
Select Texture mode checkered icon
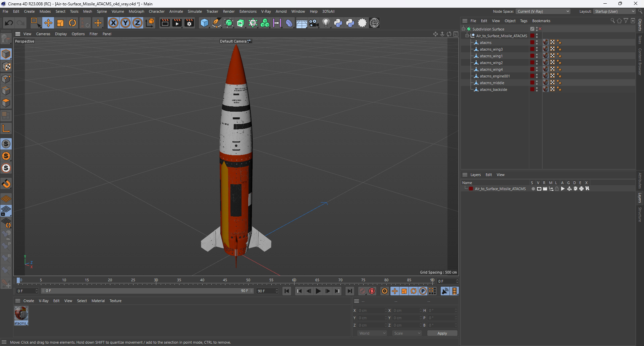pyautogui.click(x=6, y=66)
